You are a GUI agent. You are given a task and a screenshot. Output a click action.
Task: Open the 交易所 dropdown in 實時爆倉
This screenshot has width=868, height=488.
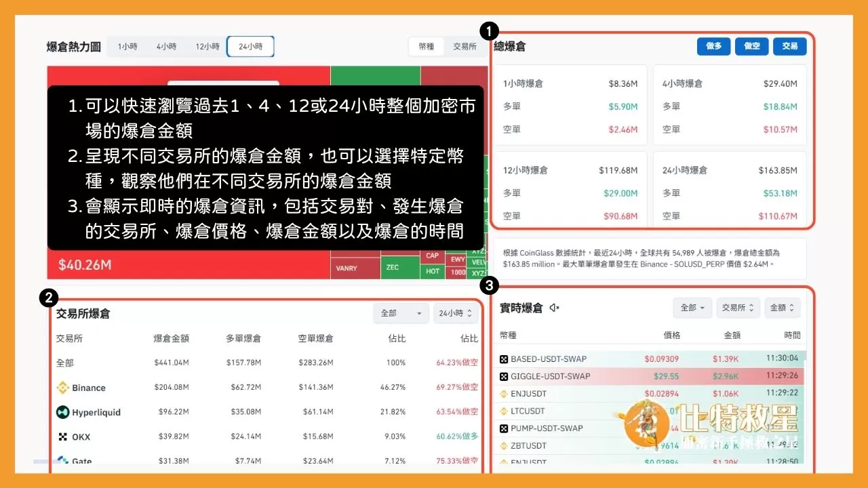coord(738,308)
